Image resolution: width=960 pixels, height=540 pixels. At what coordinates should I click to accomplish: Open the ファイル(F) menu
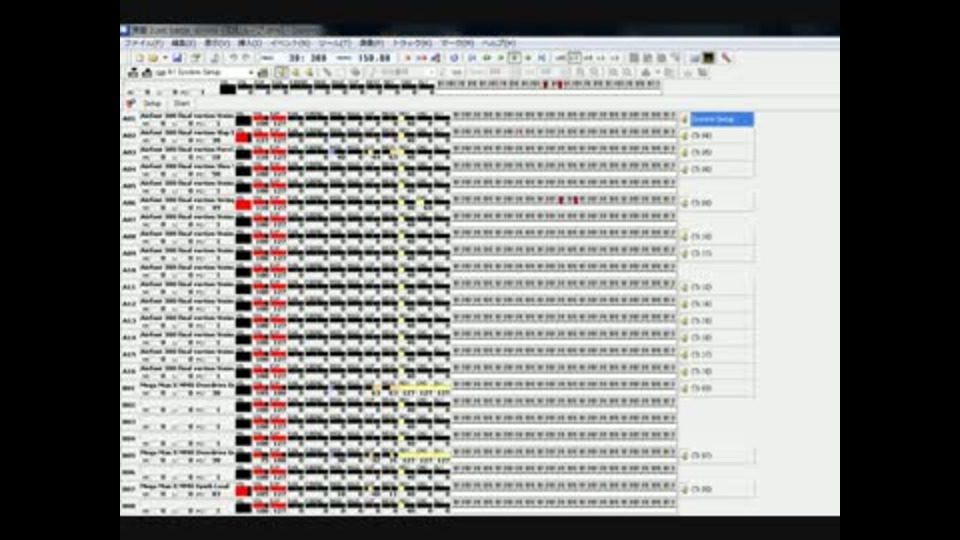click(x=144, y=43)
